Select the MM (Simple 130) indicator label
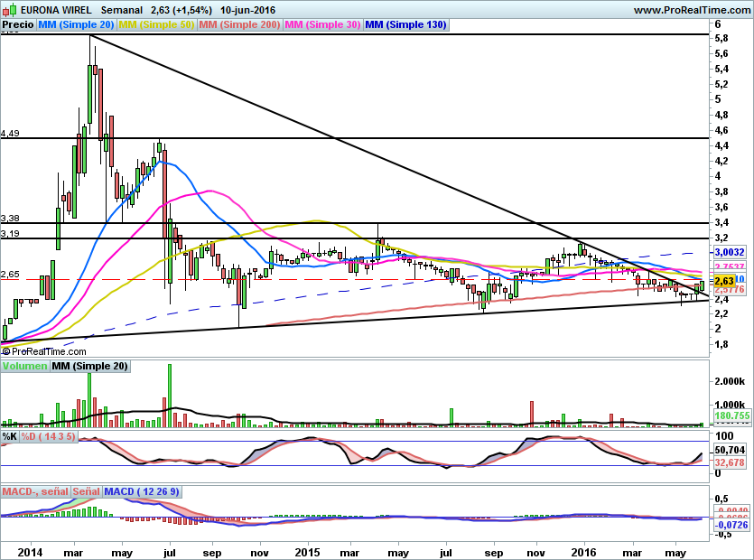The width and height of the screenshot is (754, 560). click(405, 25)
